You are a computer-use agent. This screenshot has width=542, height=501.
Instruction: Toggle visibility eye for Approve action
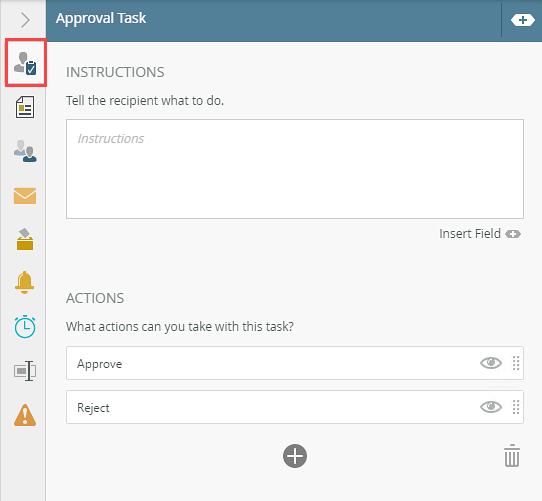491,363
